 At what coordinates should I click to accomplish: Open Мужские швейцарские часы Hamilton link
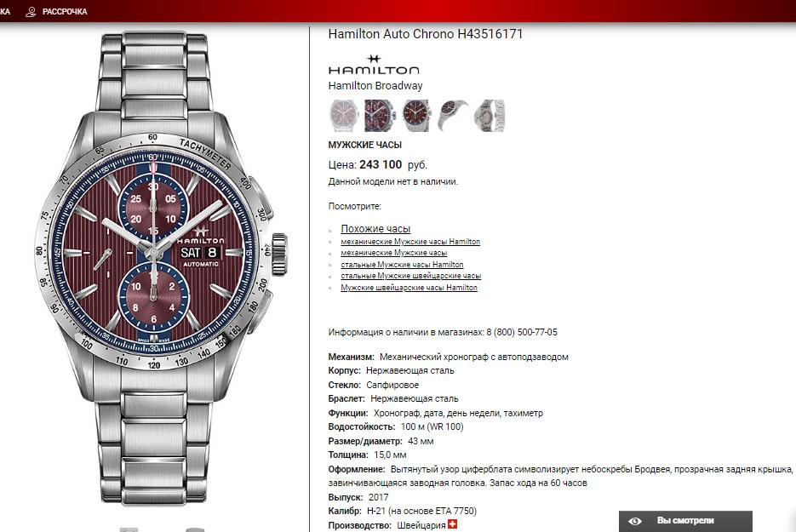pos(409,288)
